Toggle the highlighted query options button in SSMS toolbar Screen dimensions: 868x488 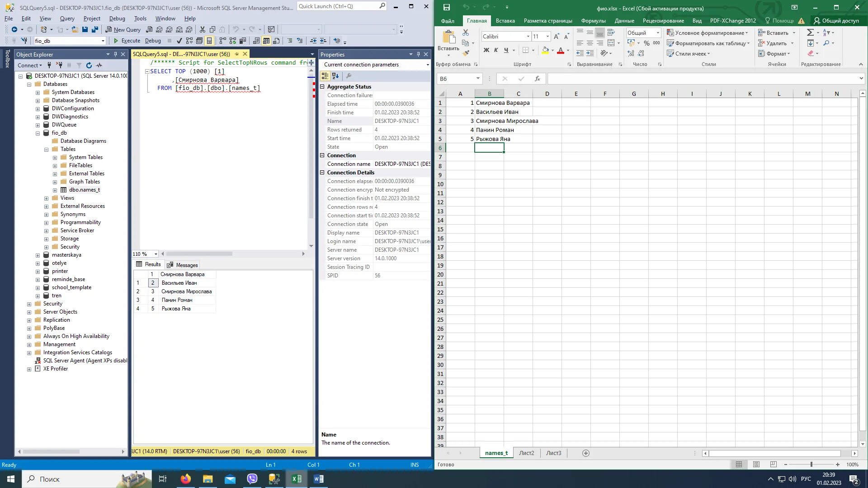click(x=209, y=41)
